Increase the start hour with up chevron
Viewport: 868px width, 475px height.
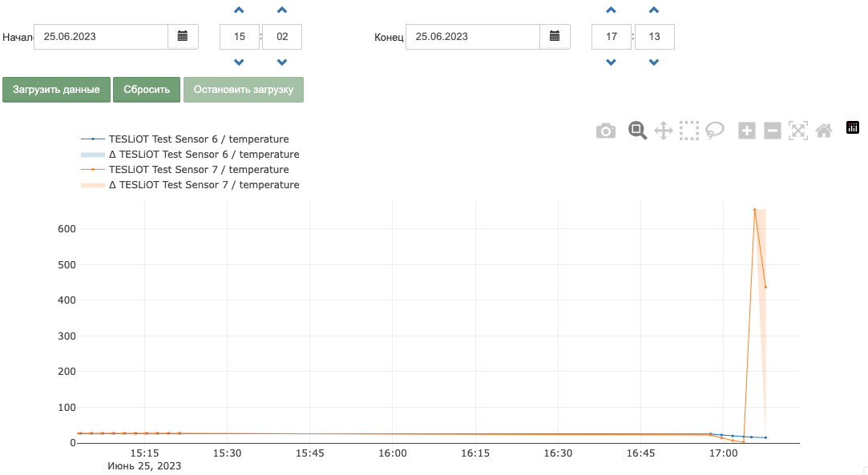pos(239,10)
